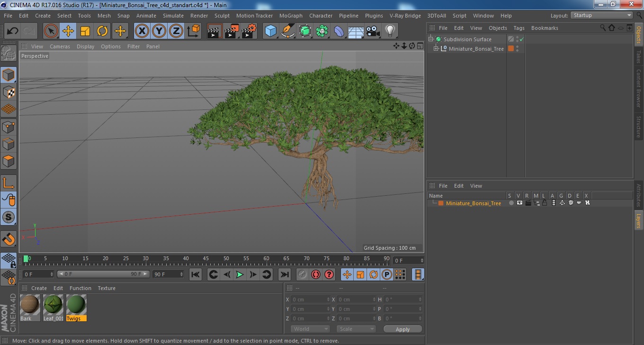Open the Light object icon

pos(390,31)
